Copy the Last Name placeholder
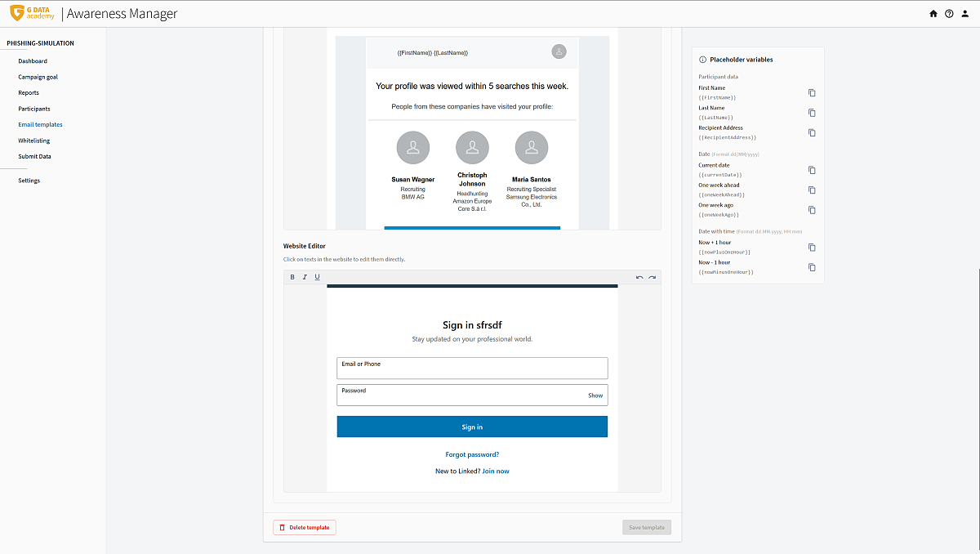This screenshot has width=980, height=554. click(812, 113)
